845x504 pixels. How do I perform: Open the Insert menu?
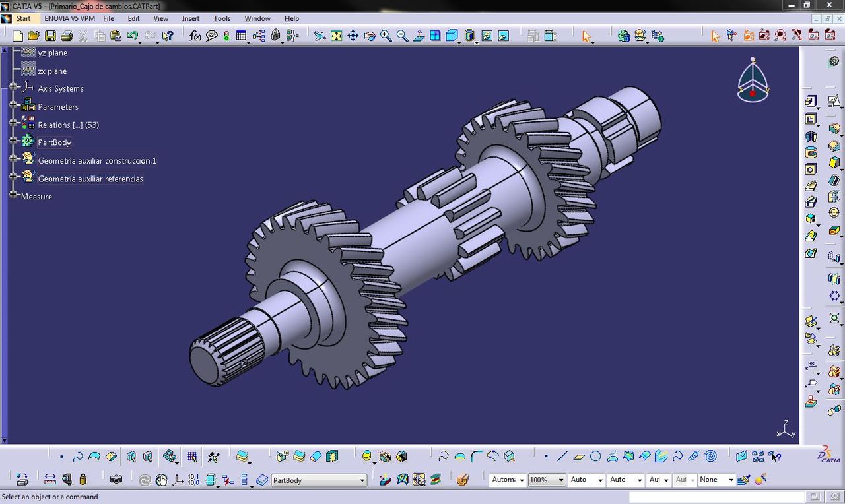coord(191,18)
